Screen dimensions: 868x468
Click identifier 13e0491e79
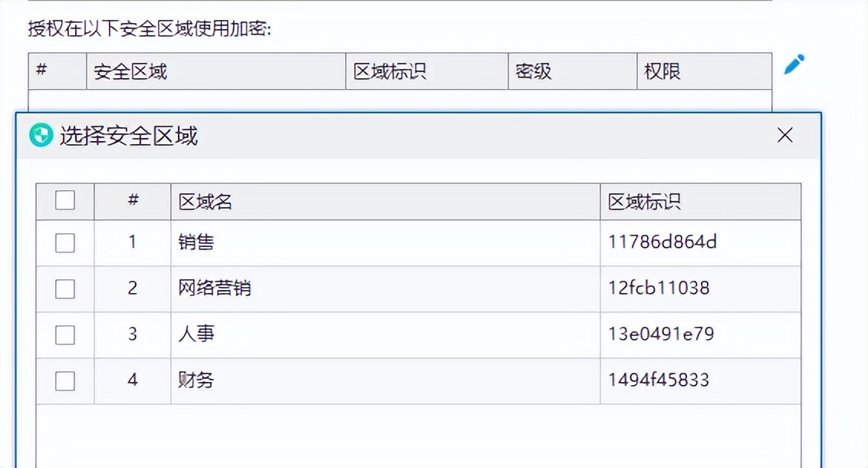(661, 334)
